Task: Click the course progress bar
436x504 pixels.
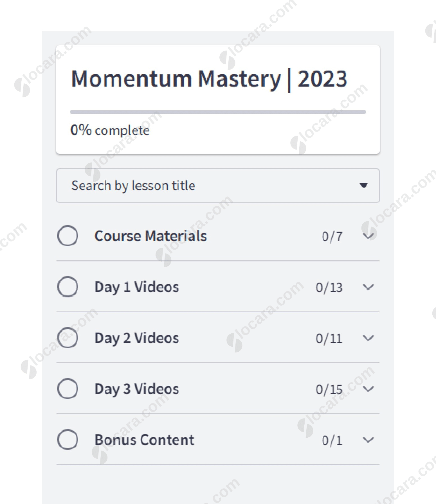Action: tap(218, 112)
